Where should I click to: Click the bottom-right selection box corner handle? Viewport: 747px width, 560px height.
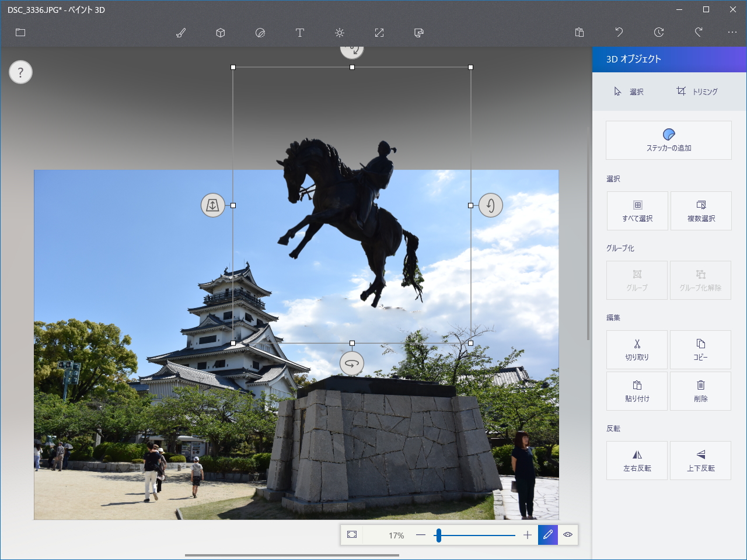pos(471,343)
